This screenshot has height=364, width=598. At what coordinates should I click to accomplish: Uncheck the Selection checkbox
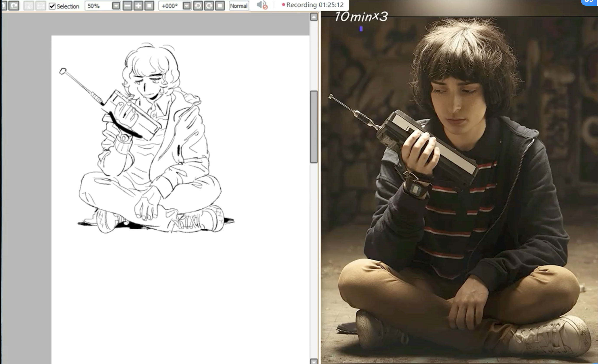(52, 6)
